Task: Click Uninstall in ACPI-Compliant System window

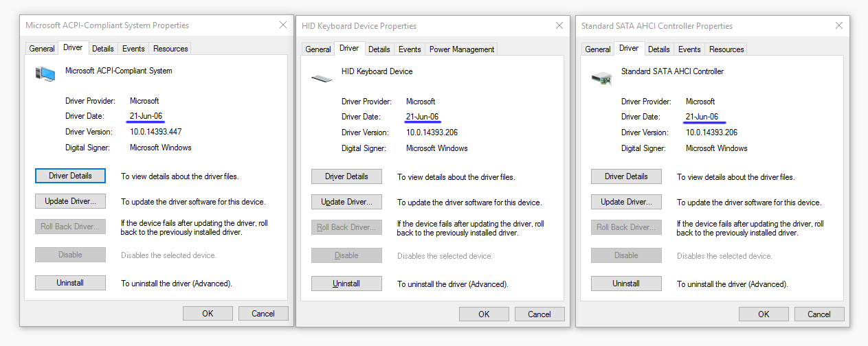Action: 70,282
